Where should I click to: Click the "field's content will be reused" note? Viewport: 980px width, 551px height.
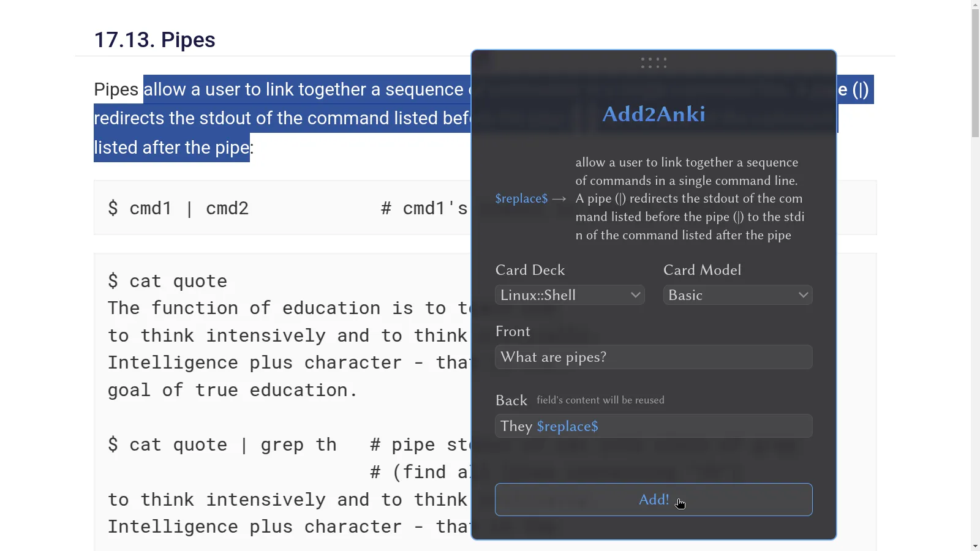pos(600,400)
